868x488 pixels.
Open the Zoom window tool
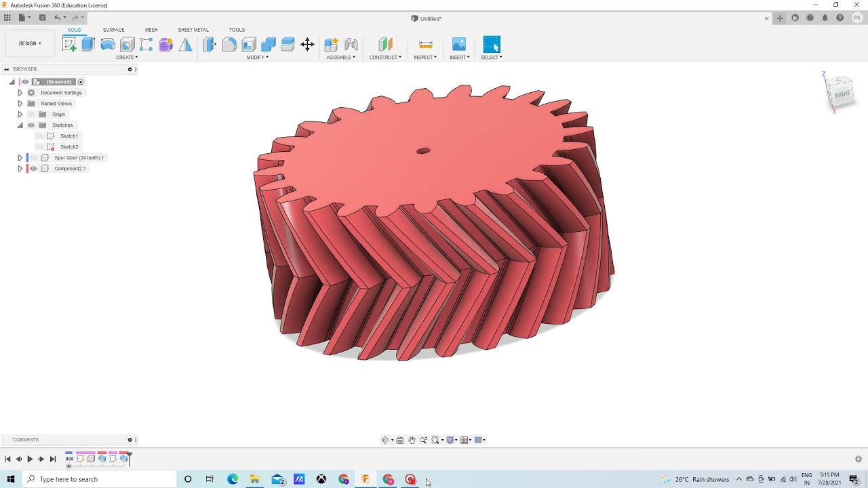tap(436, 440)
